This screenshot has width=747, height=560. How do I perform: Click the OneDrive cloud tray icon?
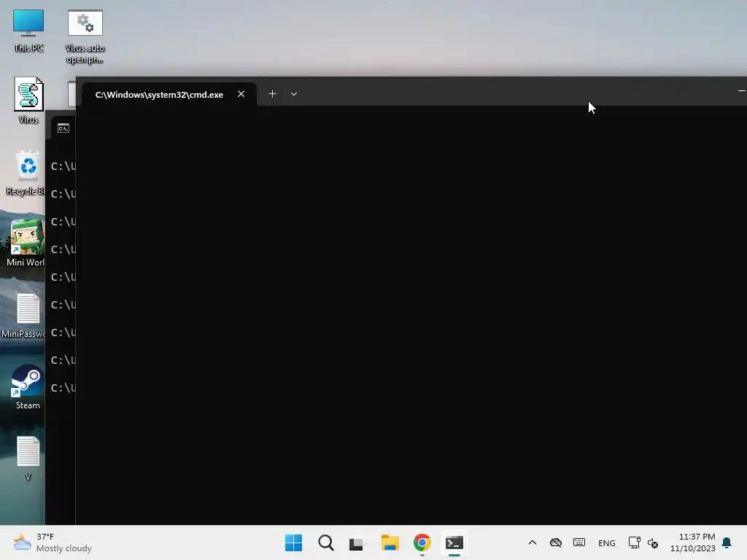coord(555,542)
